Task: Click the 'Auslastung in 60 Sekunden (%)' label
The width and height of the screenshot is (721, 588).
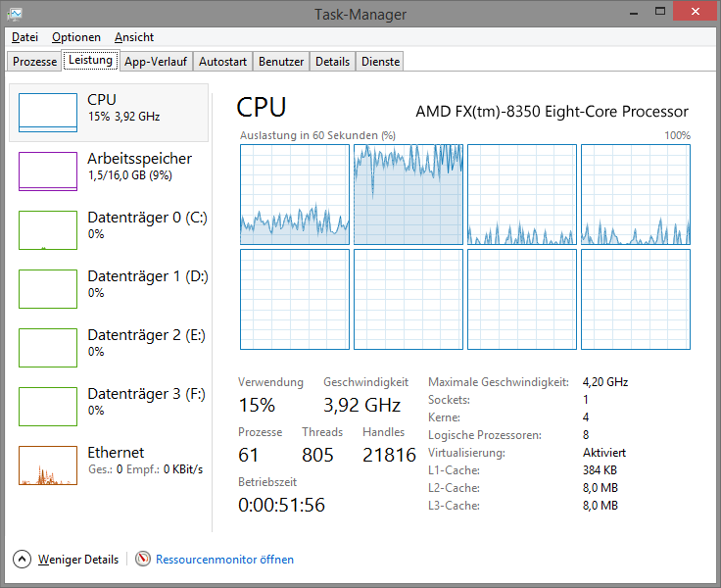Action: click(x=317, y=135)
